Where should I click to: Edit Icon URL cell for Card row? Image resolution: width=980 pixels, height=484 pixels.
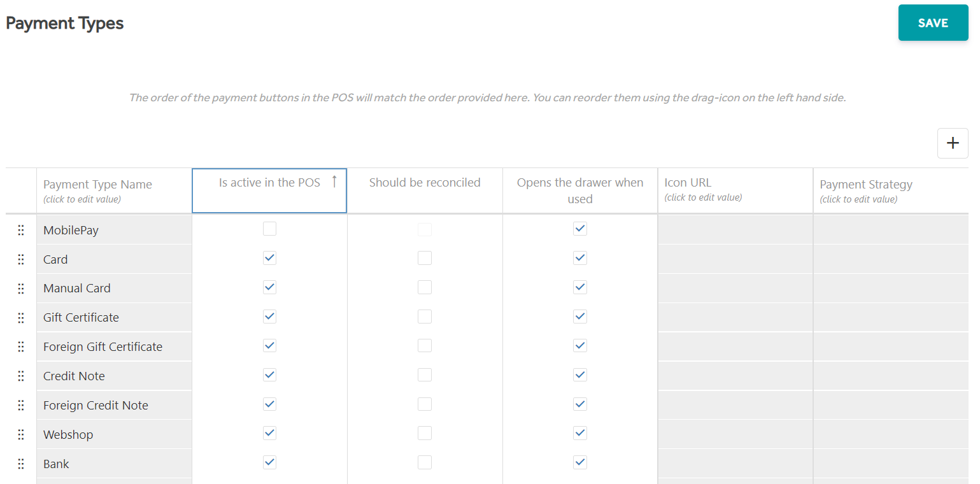pos(735,259)
